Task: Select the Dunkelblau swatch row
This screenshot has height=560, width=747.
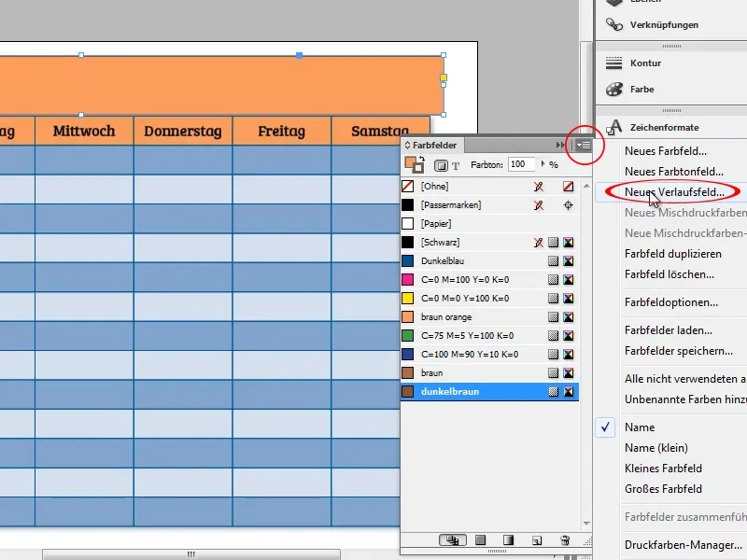Action: tap(489, 261)
